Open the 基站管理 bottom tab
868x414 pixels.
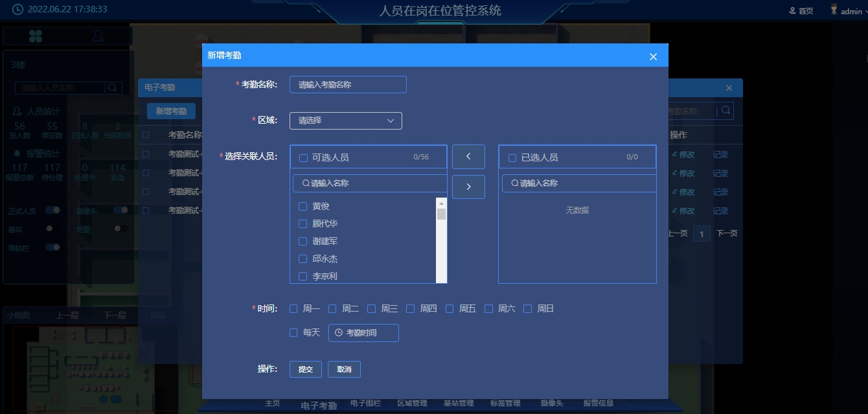click(x=459, y=404)
